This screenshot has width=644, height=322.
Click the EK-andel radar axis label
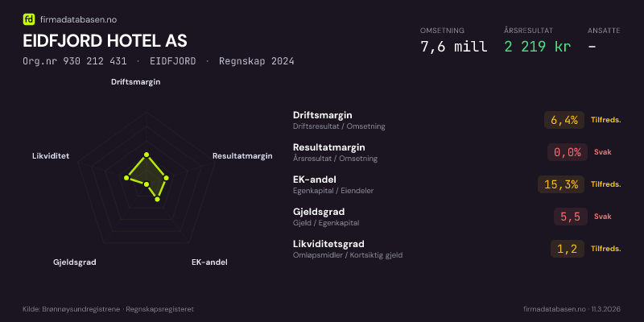(x=209, y=262)
